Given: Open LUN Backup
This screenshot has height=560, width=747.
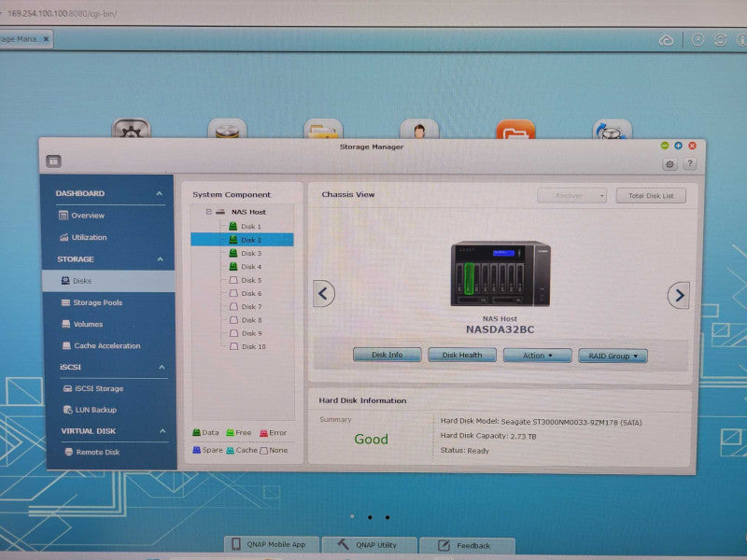Looking at the screenshot, I should [x=90, y=410].
